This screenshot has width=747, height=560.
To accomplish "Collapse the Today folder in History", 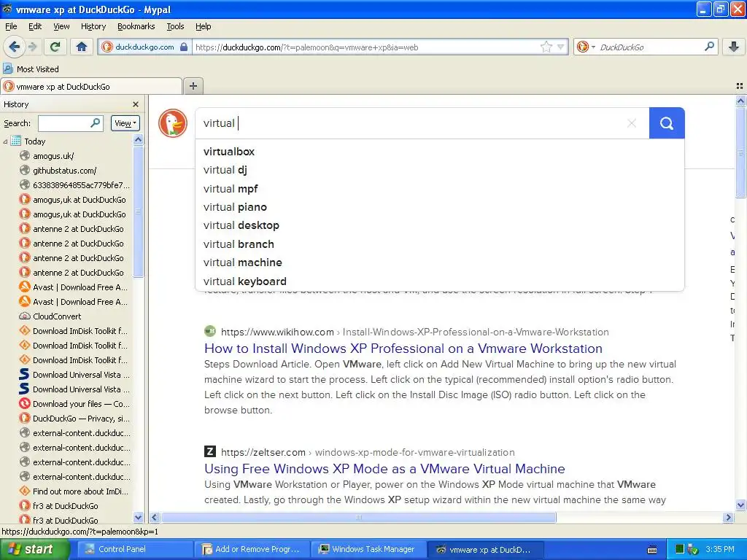I will pyautogui.click(x=5, y=141).
